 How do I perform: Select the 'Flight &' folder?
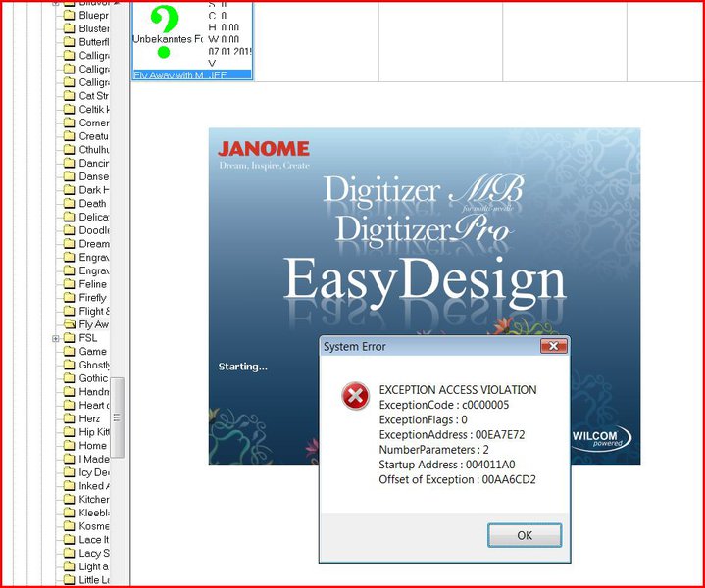[93, 311]
